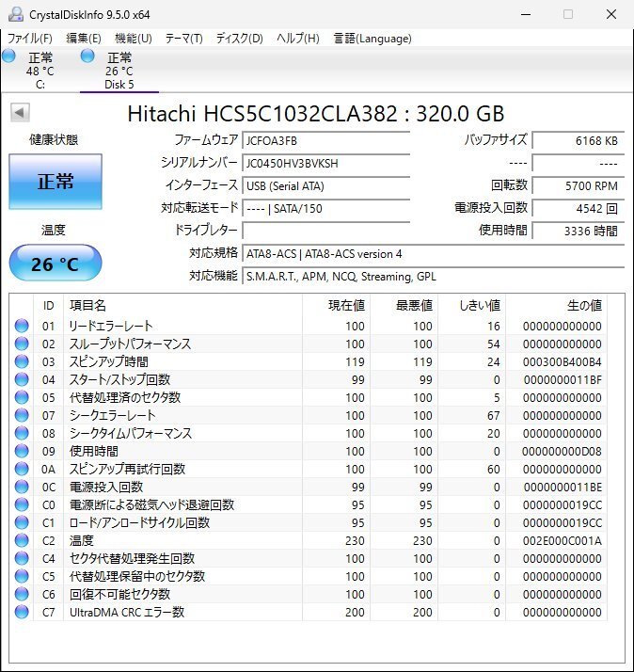Click status orb for attribute 05 代替処理済のセクタ数
The height and width of the screenshot is (672, 634).
22,397
